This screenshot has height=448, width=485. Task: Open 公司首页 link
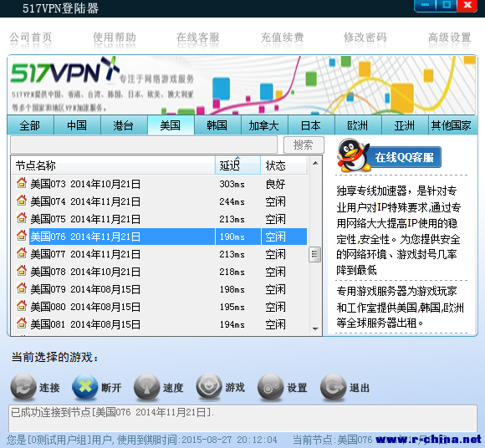[x=30, y=38]
